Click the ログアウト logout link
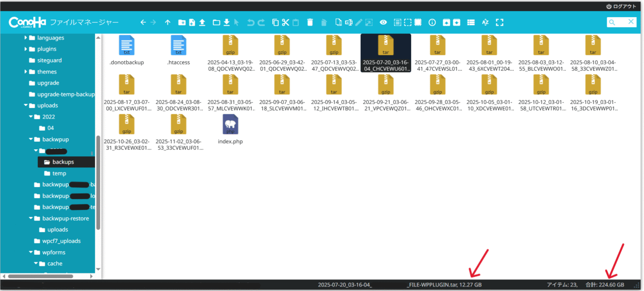644x291 pixels. tap(621, 6)
